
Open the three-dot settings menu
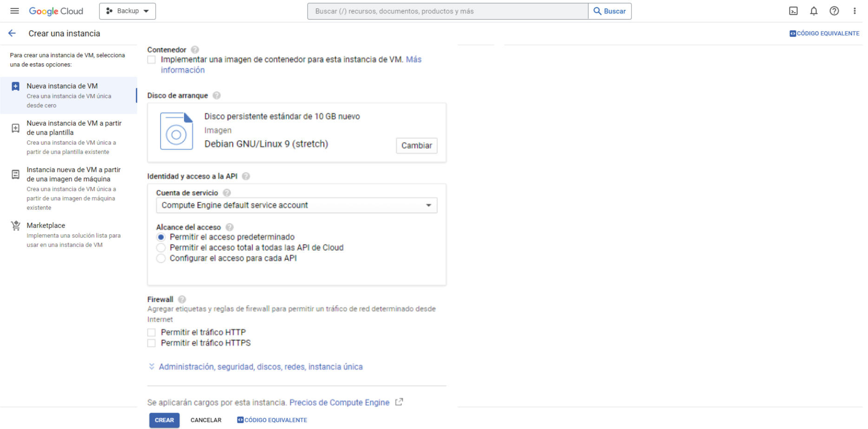coord(855,11)
